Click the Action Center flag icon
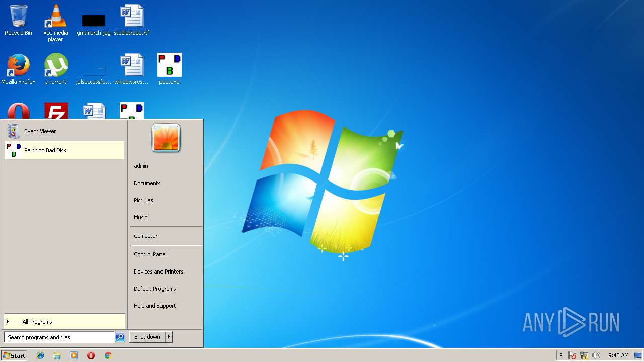This screenshot has height=362, width=644. tap(572, 355)
